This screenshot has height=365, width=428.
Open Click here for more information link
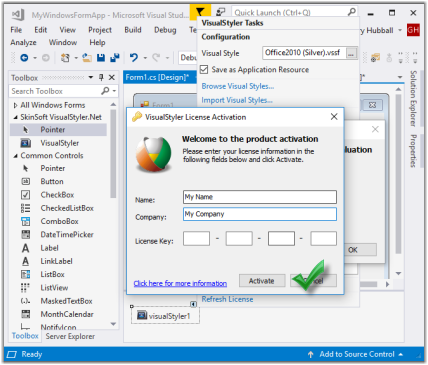tap(180, 283)
